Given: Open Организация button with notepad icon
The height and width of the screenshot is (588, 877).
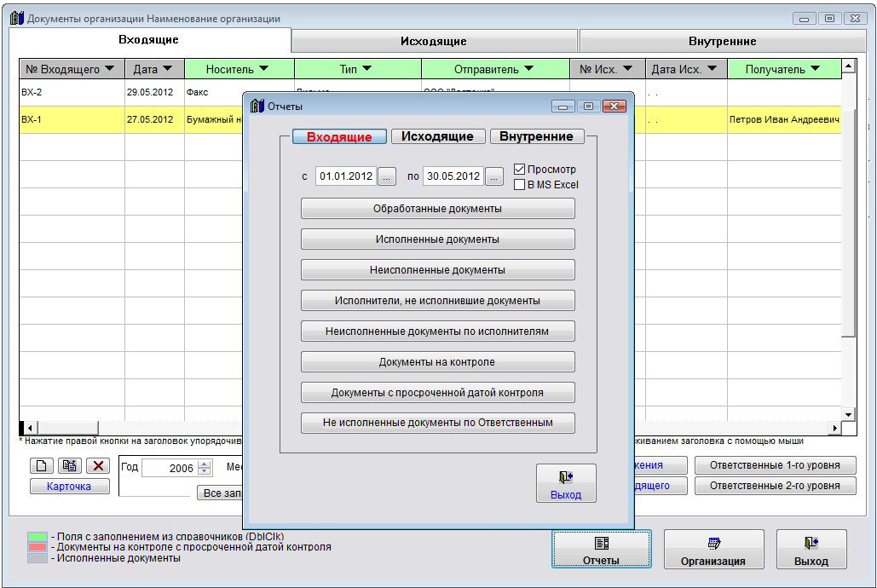Looking at the screenshot, I should pos(713,550).
